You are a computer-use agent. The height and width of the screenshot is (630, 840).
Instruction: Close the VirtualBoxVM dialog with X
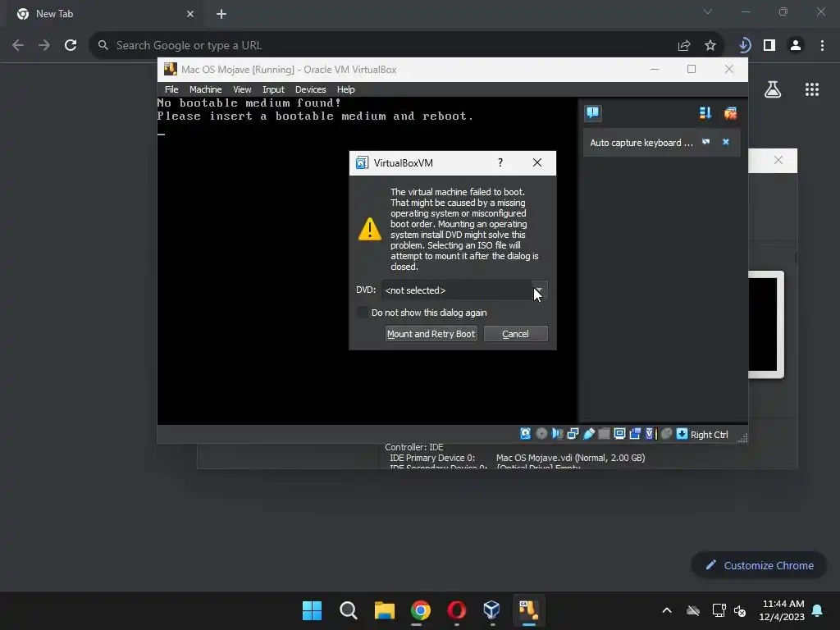537,163
